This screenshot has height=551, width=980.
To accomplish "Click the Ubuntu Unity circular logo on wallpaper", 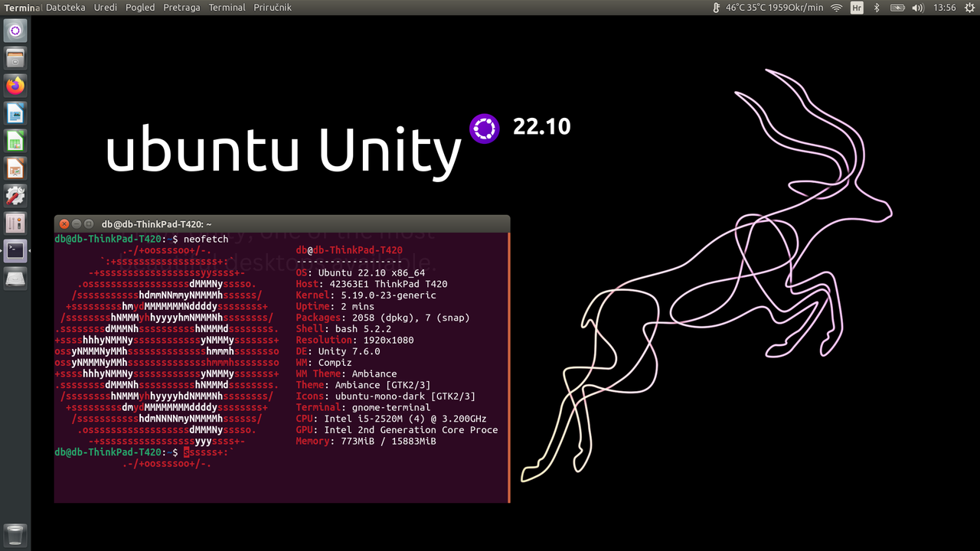I will 484,129.
